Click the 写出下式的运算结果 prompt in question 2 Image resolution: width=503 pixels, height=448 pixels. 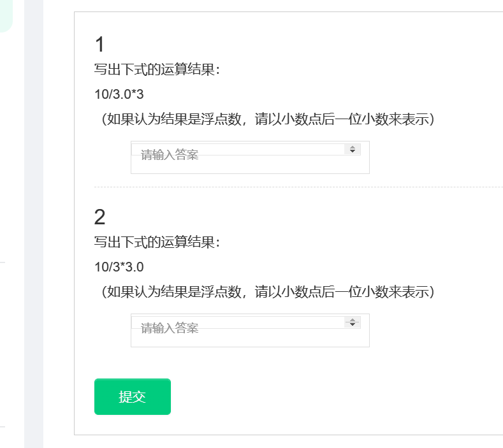tap(157, 242)
